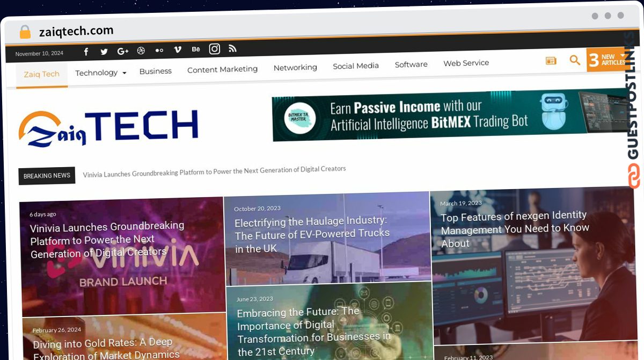Open the Behance social icon
The height and width of the screenshot is (360, 644).
click(x=196, y=49)
